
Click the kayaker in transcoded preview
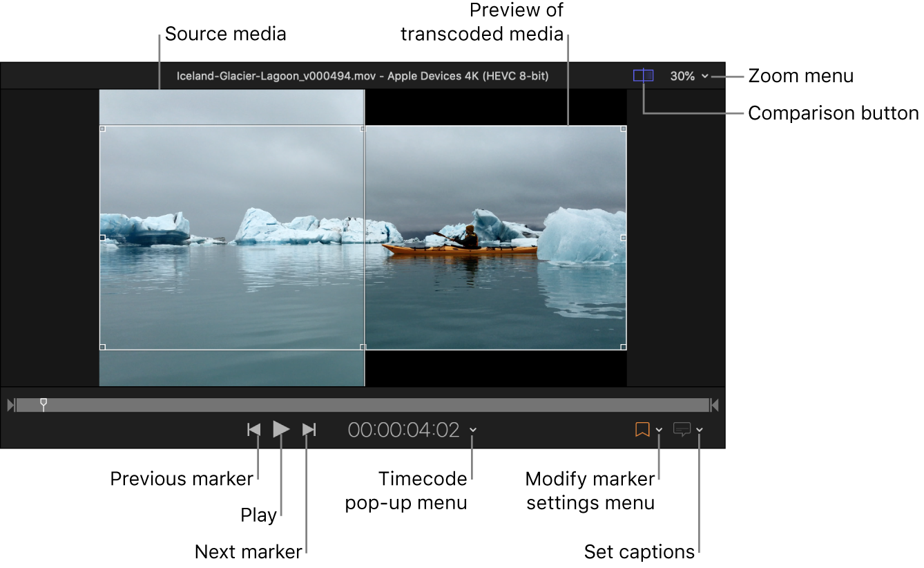[x=469, y=237]
